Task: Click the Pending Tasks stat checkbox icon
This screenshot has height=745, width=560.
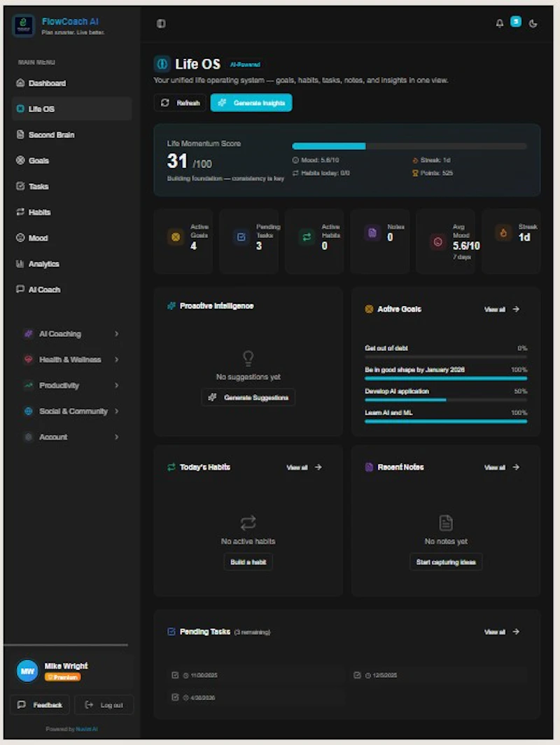Action: (x=241, y=237)
